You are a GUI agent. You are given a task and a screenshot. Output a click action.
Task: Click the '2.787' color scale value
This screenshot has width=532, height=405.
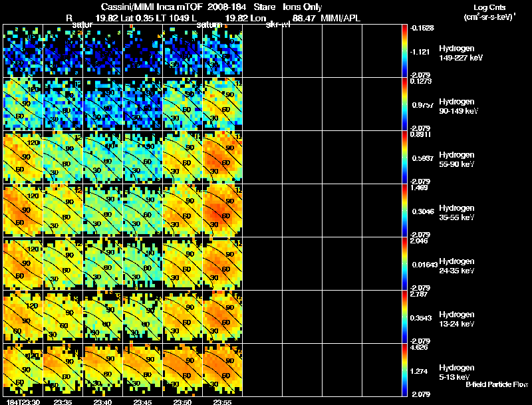pos(419,294)
